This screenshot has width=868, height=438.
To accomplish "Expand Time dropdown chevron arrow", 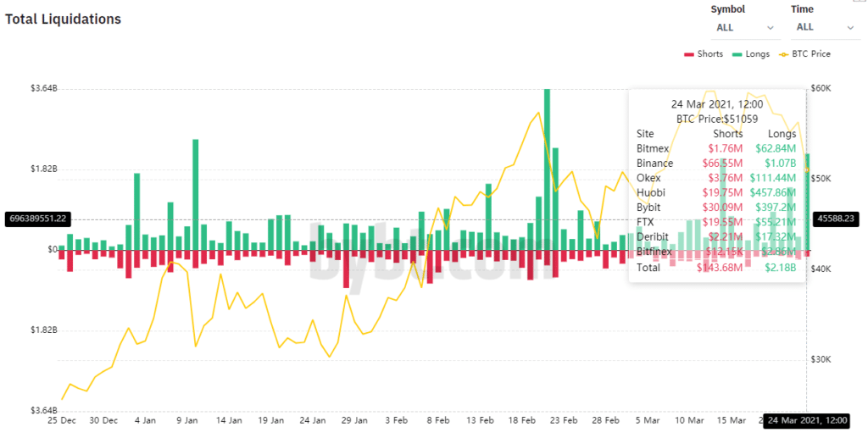I will [x=850, y=28].
